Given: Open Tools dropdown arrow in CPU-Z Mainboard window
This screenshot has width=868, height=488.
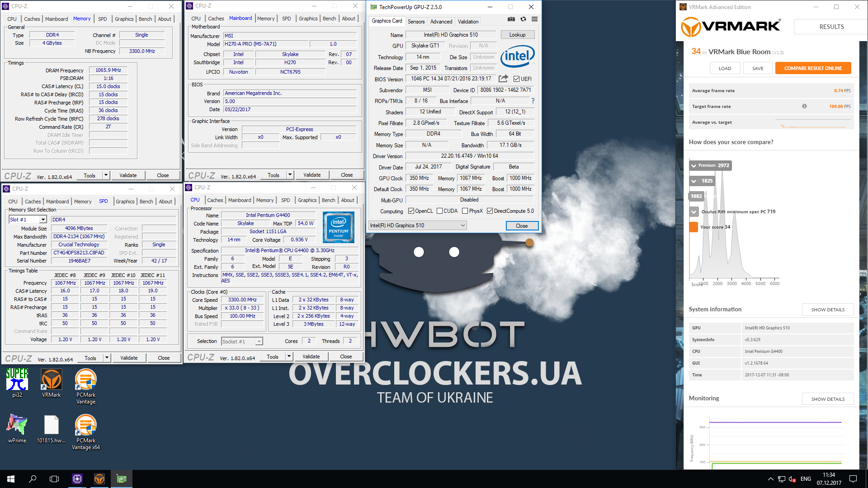Looking at the screenshot, I should pyautogui.click(x=290, y=175).
